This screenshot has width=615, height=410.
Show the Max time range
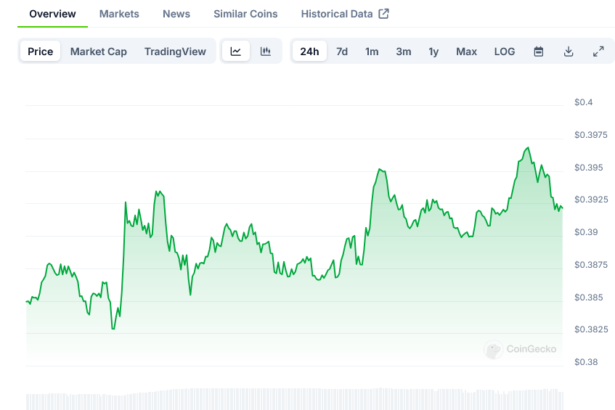466,51
